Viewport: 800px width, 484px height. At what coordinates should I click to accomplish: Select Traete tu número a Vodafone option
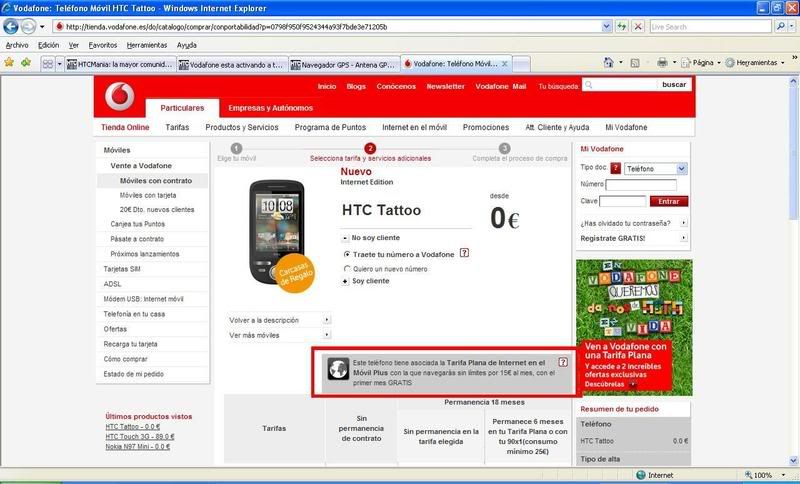(x=347, y=254)
